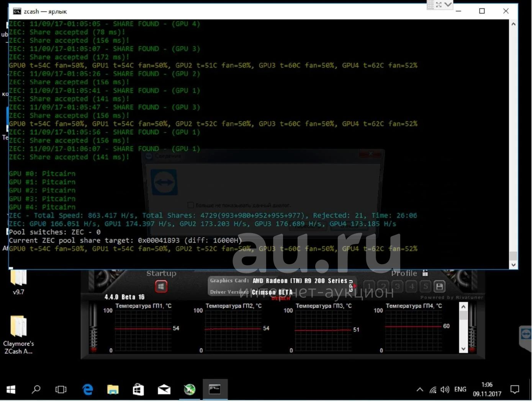
Task: Click the active command prompt taskbar button
Action: (x=215, y=389)
